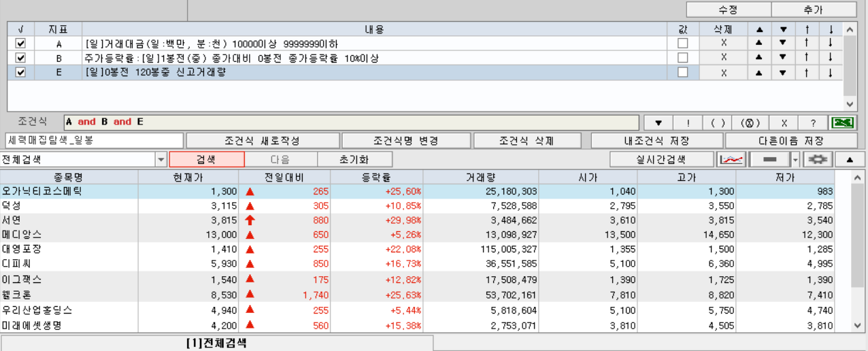Click the 조건식 삭제 button
Viewport: 868px width, 351px height.
coord(527,141)
